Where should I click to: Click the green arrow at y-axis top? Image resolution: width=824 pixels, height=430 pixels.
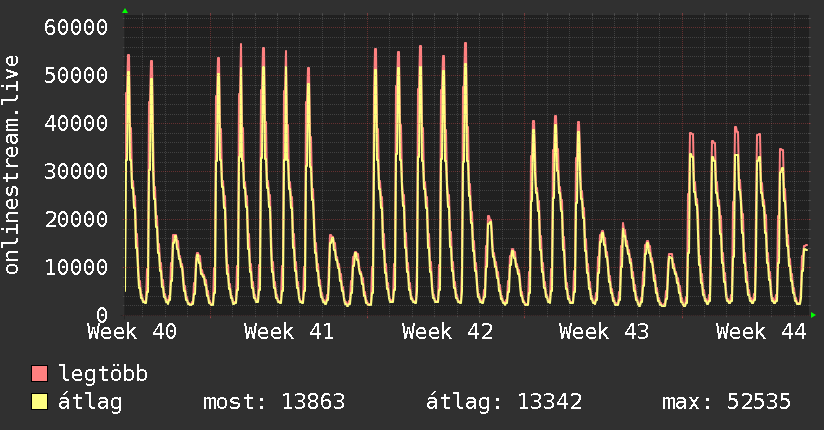125,11
